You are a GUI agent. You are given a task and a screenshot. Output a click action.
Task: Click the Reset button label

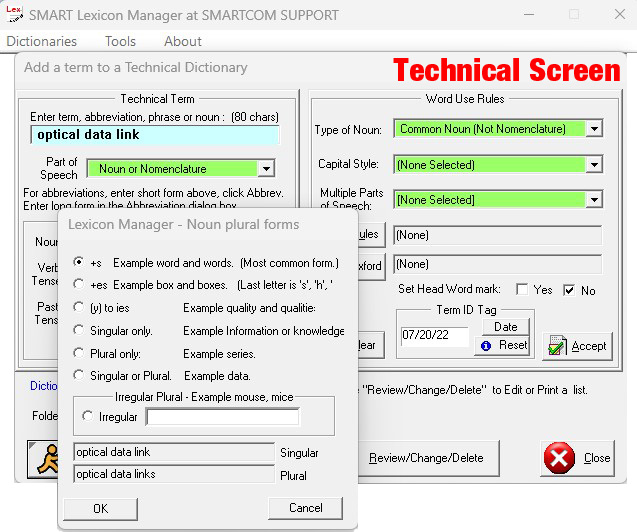click(513, 345)
